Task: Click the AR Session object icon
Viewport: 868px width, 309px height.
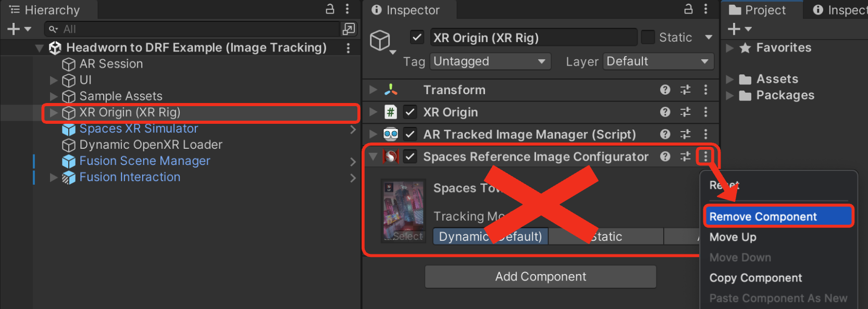Action: pos(69,64)
